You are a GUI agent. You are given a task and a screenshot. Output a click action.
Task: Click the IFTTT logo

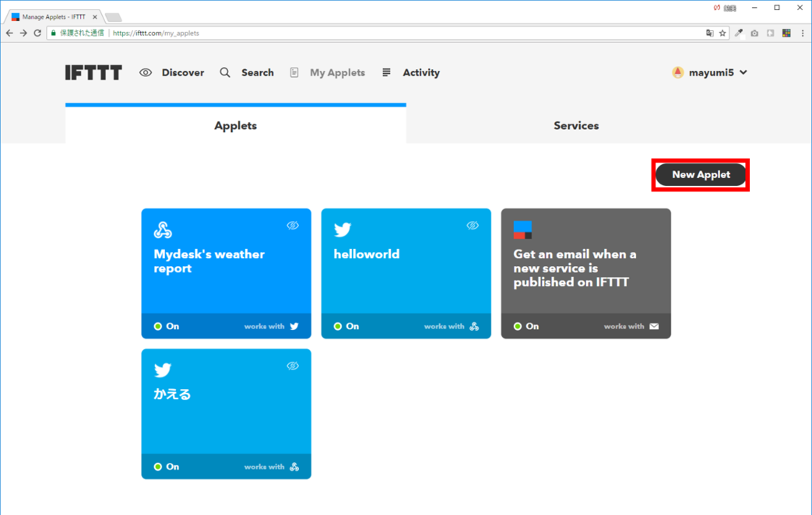click(x=93, y=72)
